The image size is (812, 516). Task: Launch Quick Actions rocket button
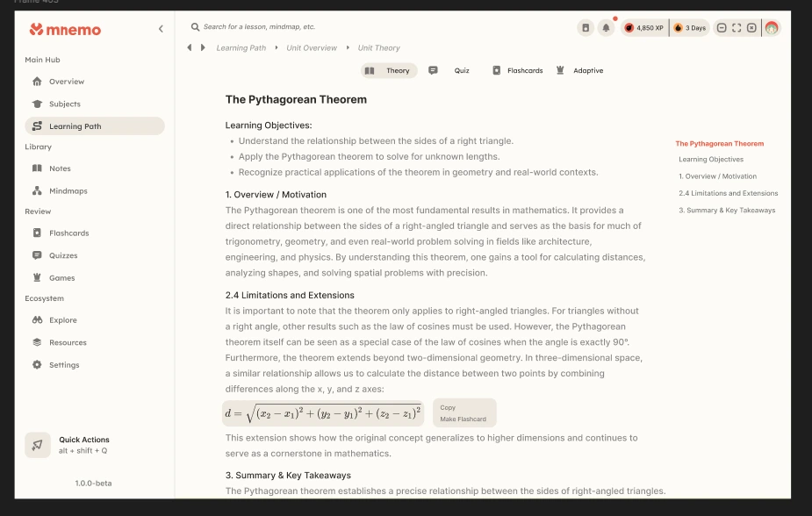pos(37,445)
